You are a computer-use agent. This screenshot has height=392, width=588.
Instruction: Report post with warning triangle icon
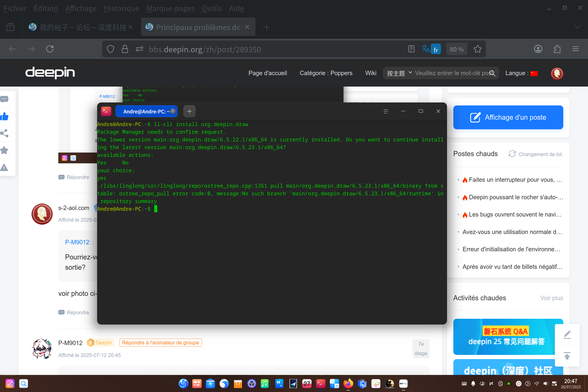(x=4, y=168)
